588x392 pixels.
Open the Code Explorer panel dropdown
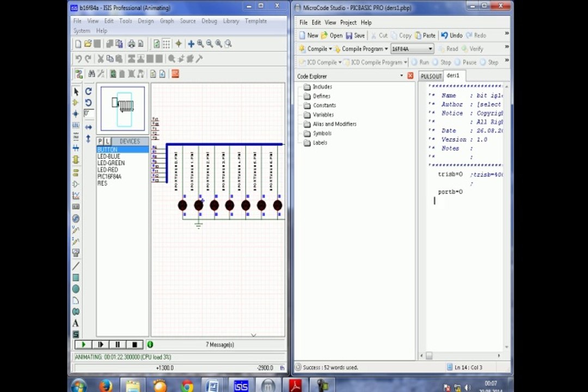tap(401, 76)
